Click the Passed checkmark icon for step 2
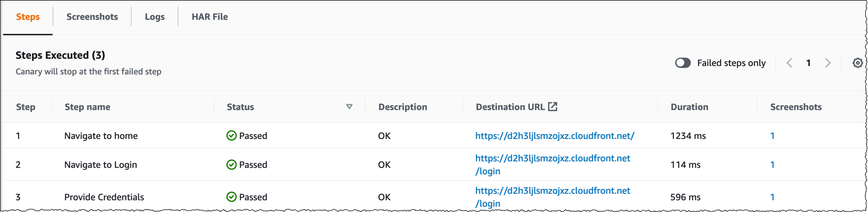 coord(231,164)
